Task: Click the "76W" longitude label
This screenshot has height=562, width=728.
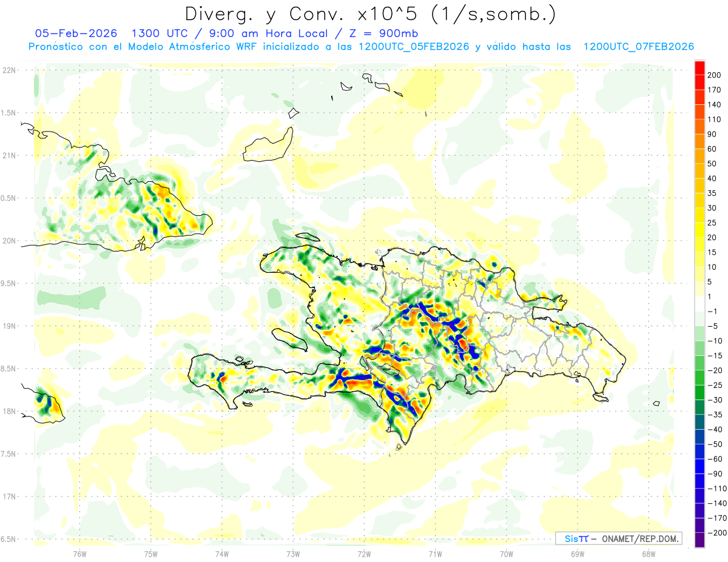Action: click(x=79, y=554)
